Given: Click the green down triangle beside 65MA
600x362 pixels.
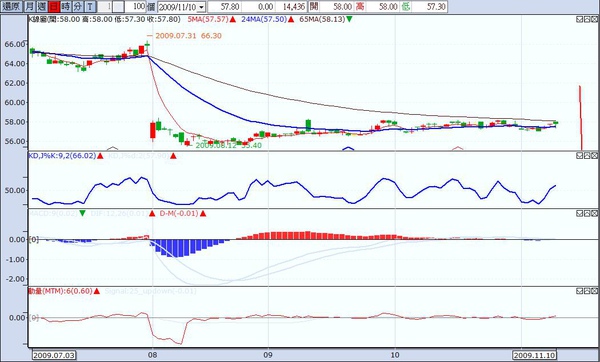Looking at the screenshot, I should pos(349,19).
